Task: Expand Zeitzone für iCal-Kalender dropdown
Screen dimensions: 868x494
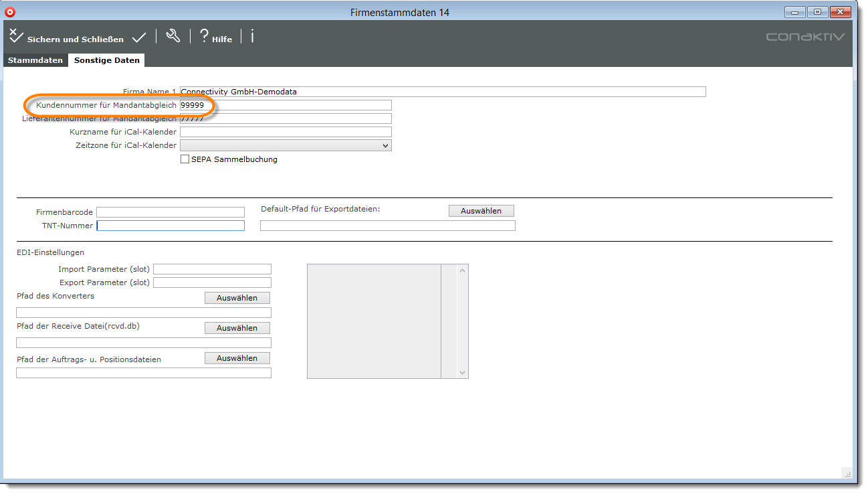Action: tap(286, 145)
